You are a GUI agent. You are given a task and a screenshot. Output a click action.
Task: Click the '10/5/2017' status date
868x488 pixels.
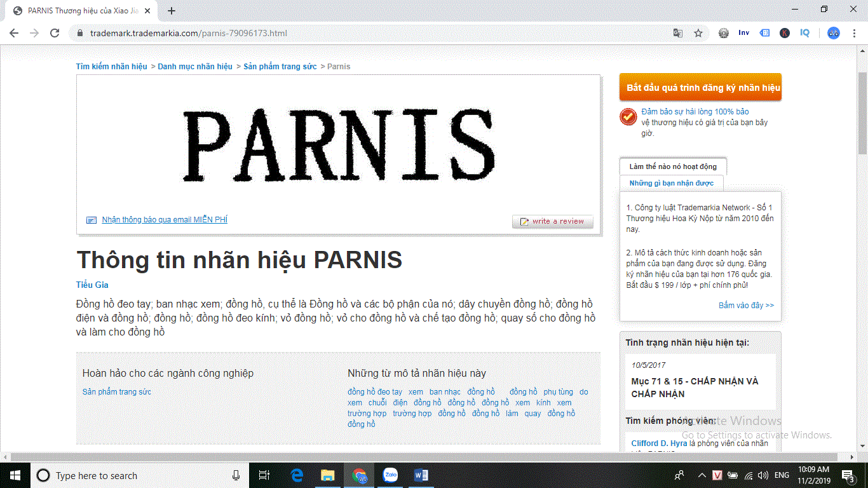click(x=649, y=365)
